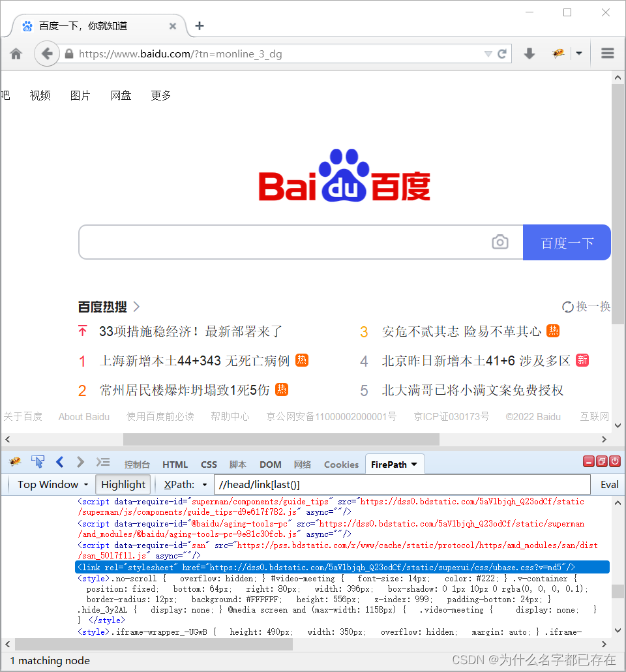Switch to the 控制台 tab
The image size is (626, 672).
point(137,465)
